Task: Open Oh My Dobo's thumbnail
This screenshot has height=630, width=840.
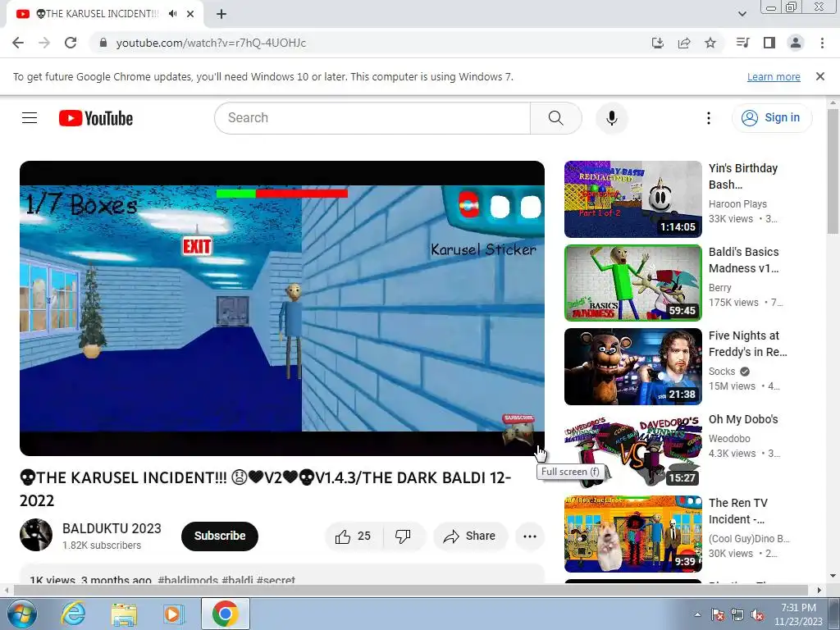Action: pyautogui.click(x=632, y=450)
